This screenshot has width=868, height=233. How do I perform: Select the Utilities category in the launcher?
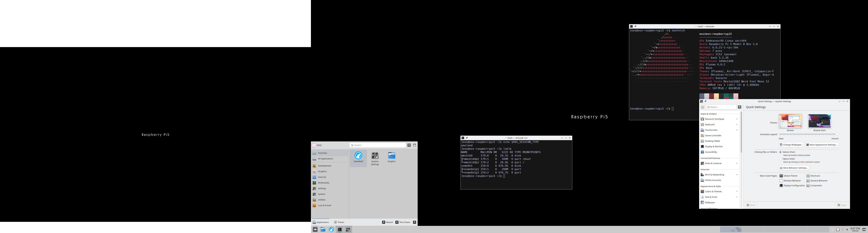(330, 200)
